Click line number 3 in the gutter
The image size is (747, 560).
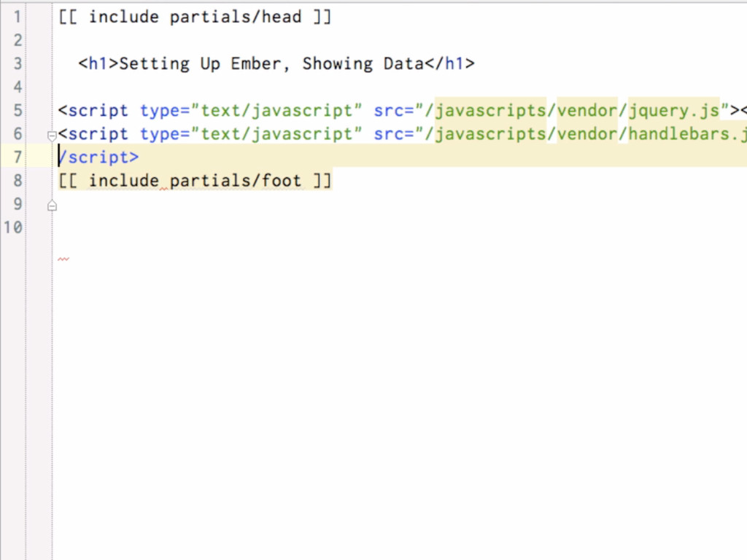point(18,64)
